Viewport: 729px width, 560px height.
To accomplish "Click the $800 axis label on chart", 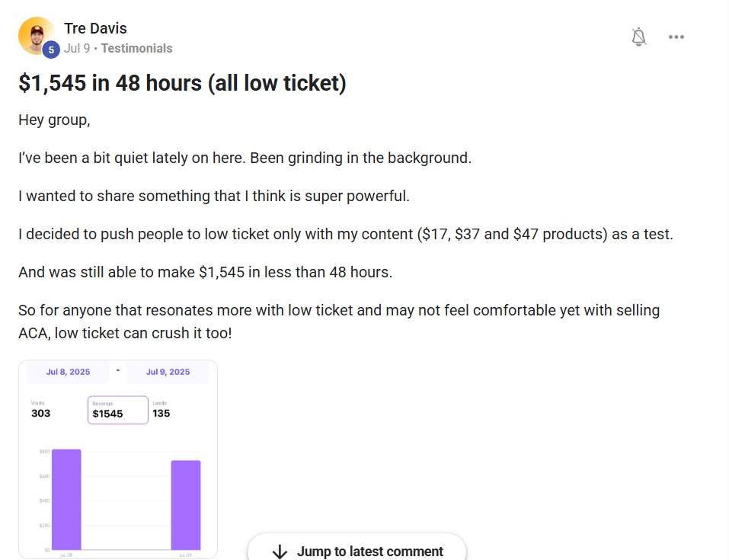I will (x=44, y=452).
